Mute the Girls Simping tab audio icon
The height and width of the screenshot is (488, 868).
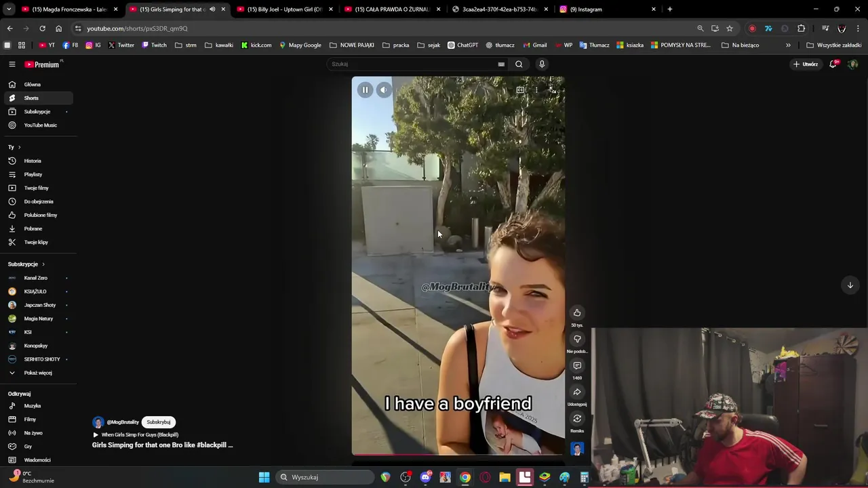(x=212, y=9)
